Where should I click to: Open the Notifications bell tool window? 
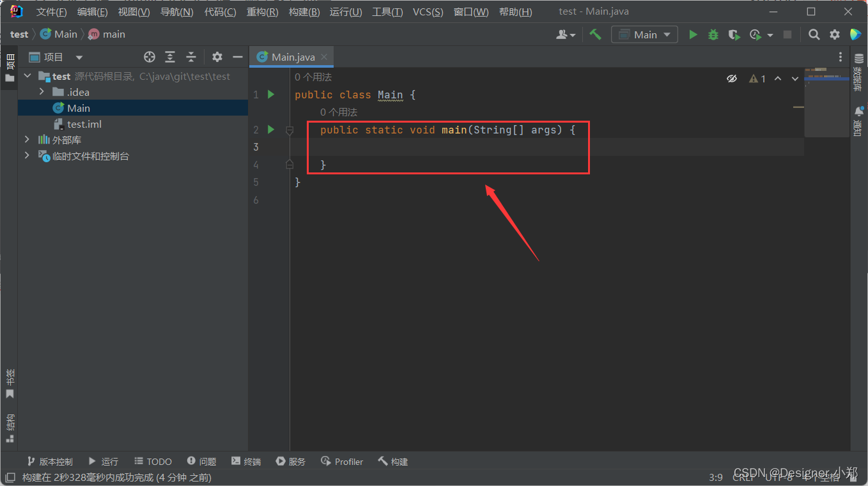[x=858, y=121]
